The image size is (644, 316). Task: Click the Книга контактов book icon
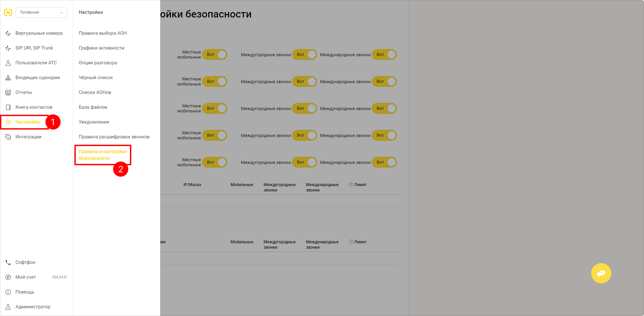(8, 107)
